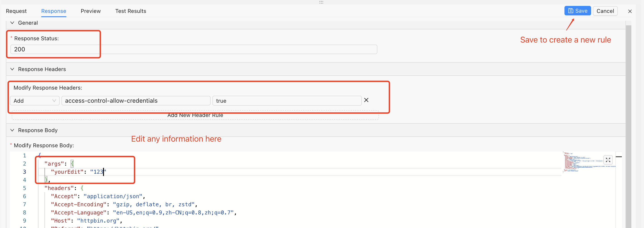Image resolution: width=644 pixels, height=228 pixels.
Task: Click the Save button with disk icon
Action: [577, 11]
